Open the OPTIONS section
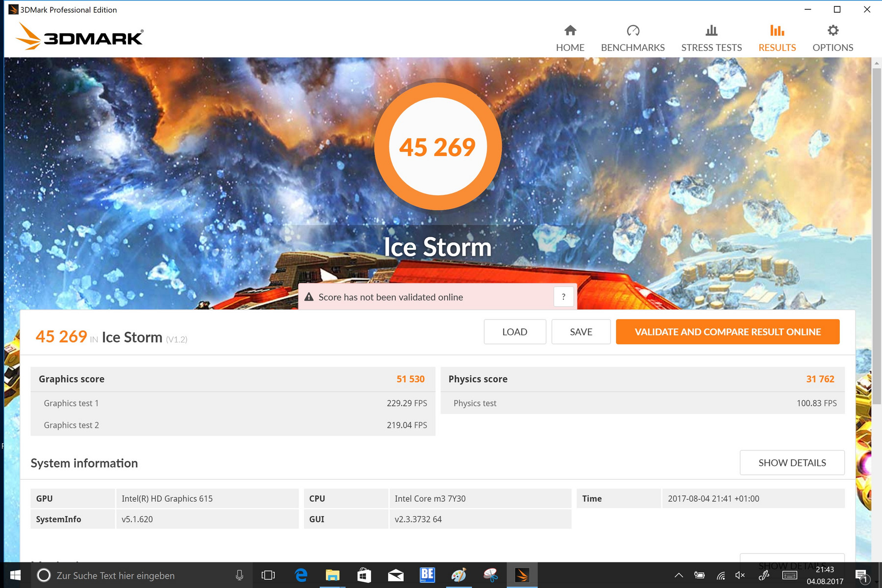The image size is (882, 588). [833, 38]
